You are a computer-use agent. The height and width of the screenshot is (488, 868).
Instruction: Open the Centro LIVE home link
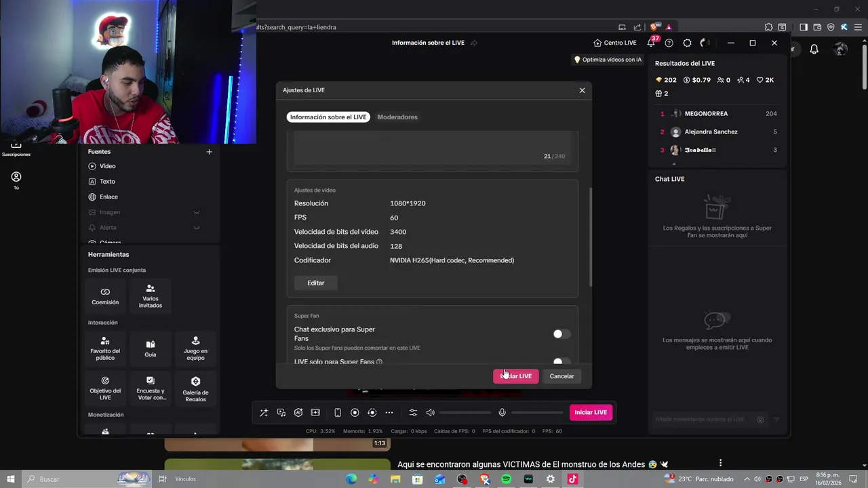pos(615,43)
